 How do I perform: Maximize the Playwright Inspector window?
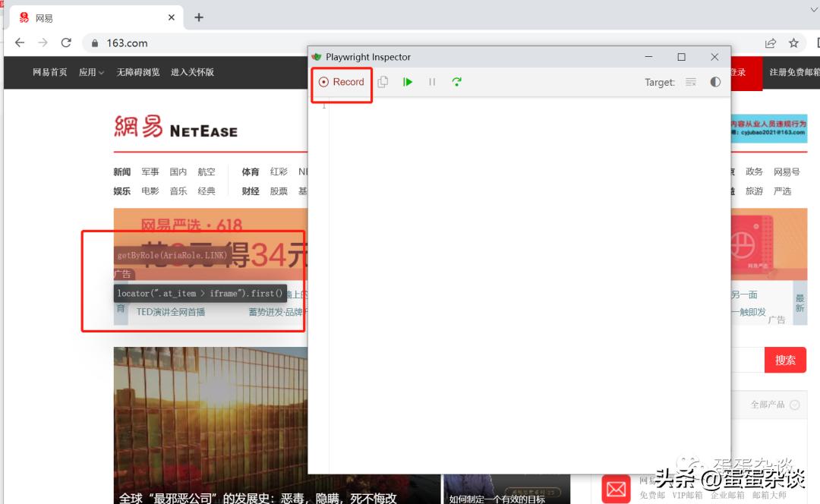pyautogui.click(x=681, y=56)
